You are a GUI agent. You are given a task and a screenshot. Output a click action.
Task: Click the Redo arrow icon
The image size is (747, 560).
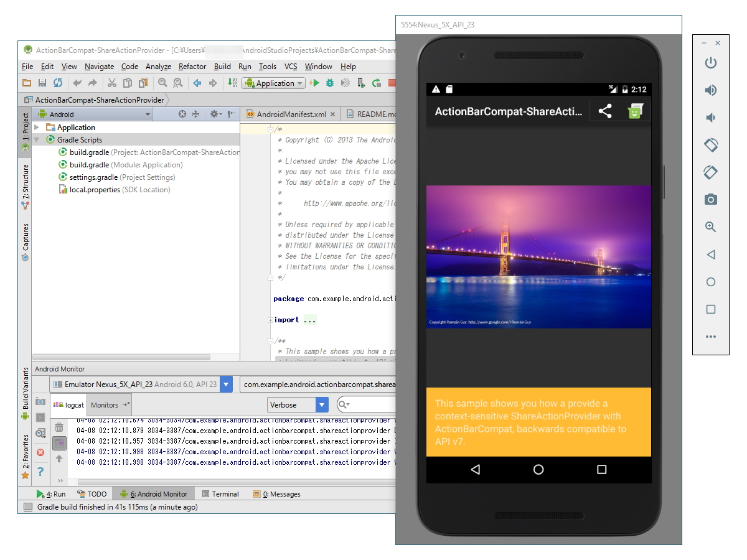92,83
